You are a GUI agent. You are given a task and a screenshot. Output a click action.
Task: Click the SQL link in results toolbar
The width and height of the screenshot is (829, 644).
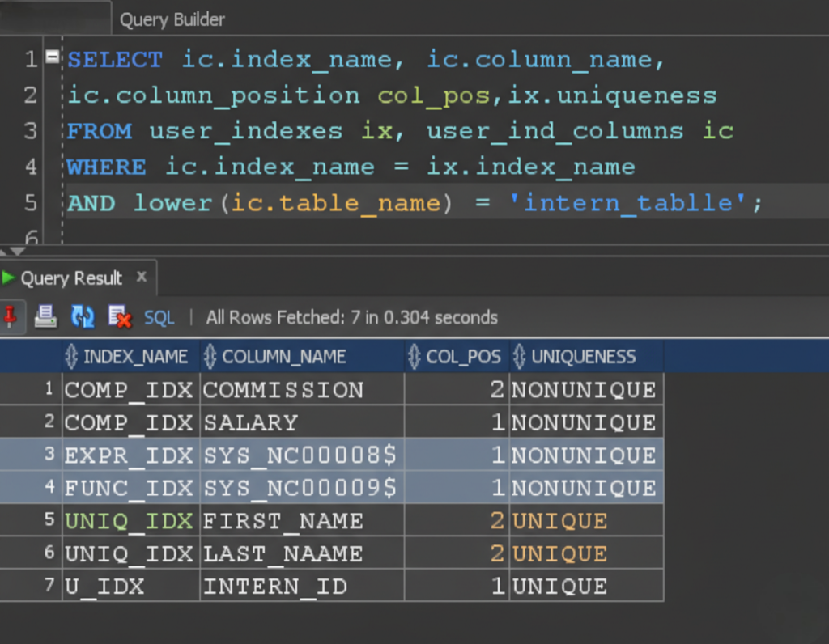(159, 318)
